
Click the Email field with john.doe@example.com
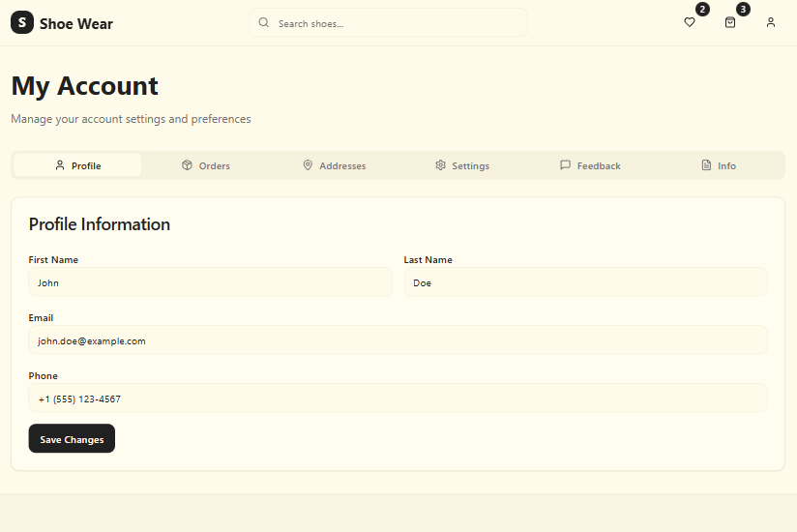click(x=398, y=340)
